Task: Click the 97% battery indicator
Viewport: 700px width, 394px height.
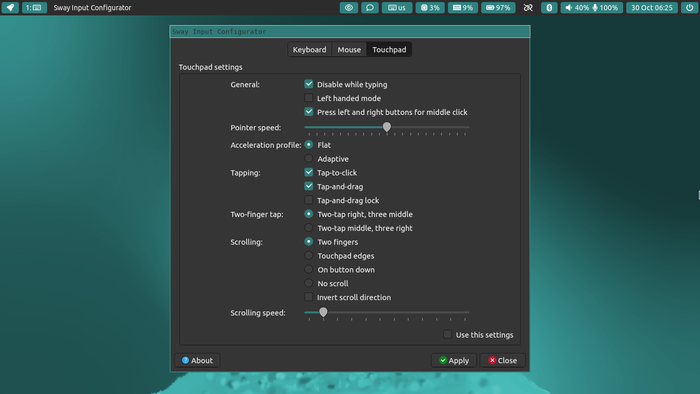Action: click(498, 8)
